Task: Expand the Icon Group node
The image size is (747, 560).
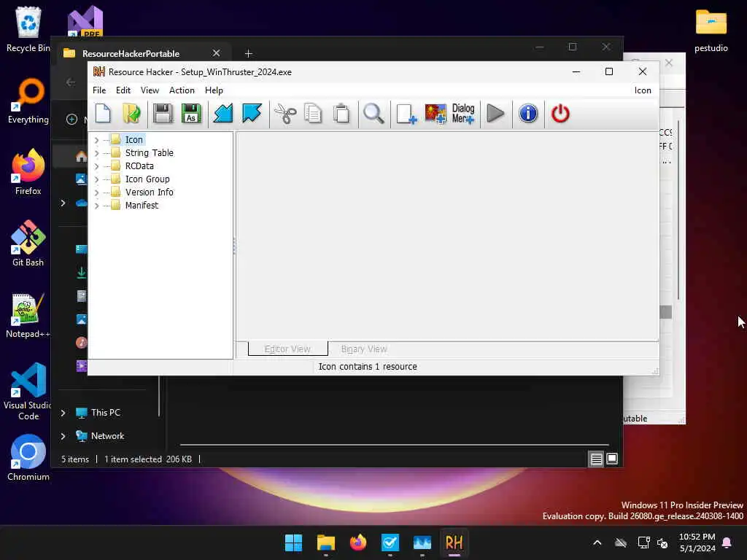Action: 97,179
